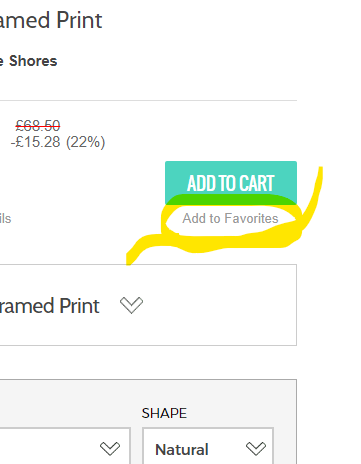The image size is (361, 464).
Task: Click the Framed Print page title heading
Action: (51, 21)
